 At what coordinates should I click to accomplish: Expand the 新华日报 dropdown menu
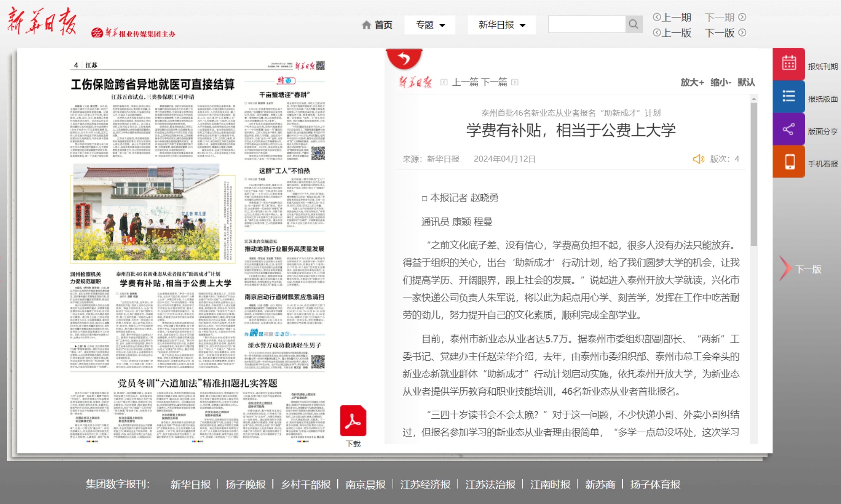(x=501, y=25)
